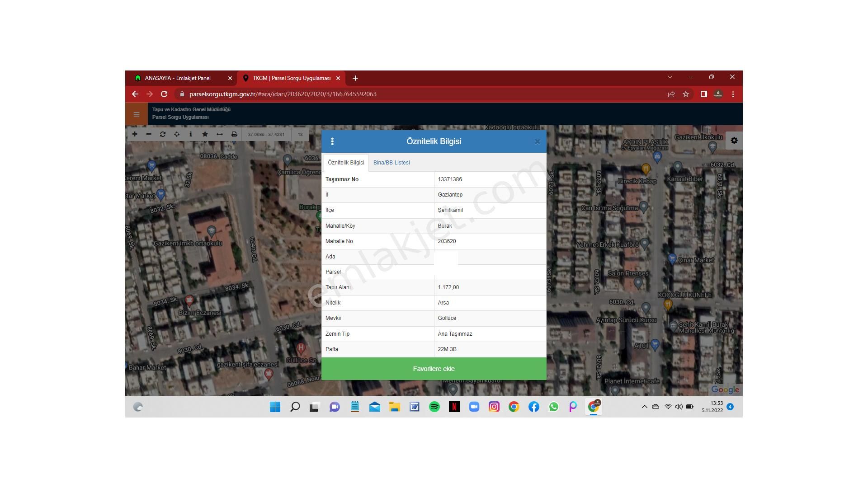
Task: Click Bizim Eczanesi map pin
Action: [189, 300]
